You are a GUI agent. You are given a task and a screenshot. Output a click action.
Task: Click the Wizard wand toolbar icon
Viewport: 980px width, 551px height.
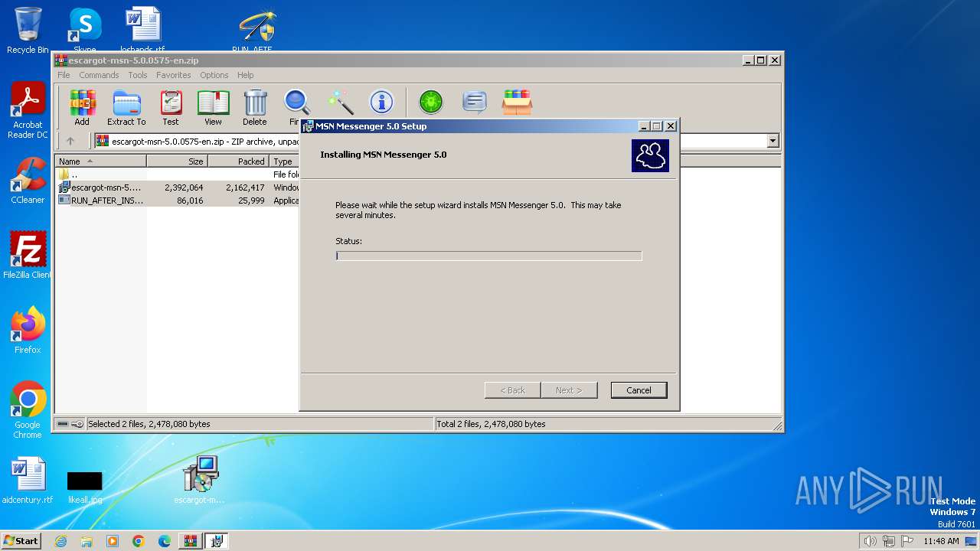pos(340,102)
